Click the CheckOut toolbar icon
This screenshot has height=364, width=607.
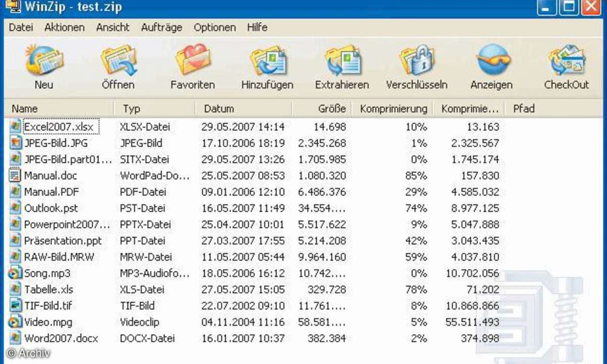tap(567, 60)
